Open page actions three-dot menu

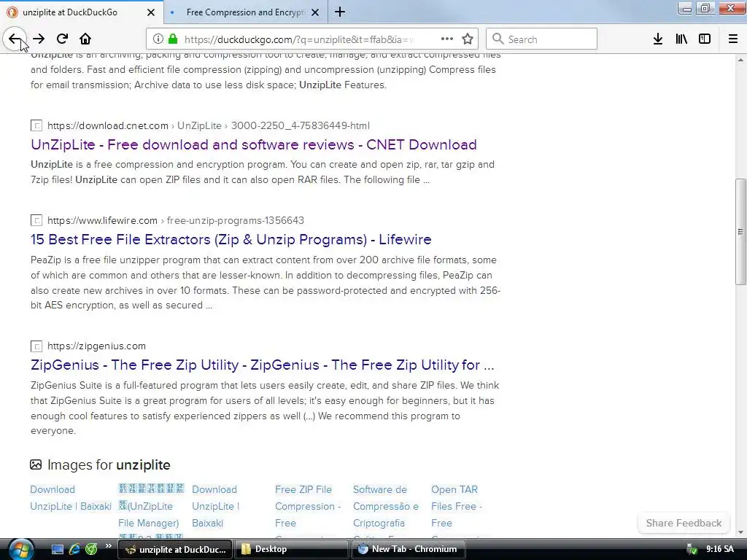(447, 39)
